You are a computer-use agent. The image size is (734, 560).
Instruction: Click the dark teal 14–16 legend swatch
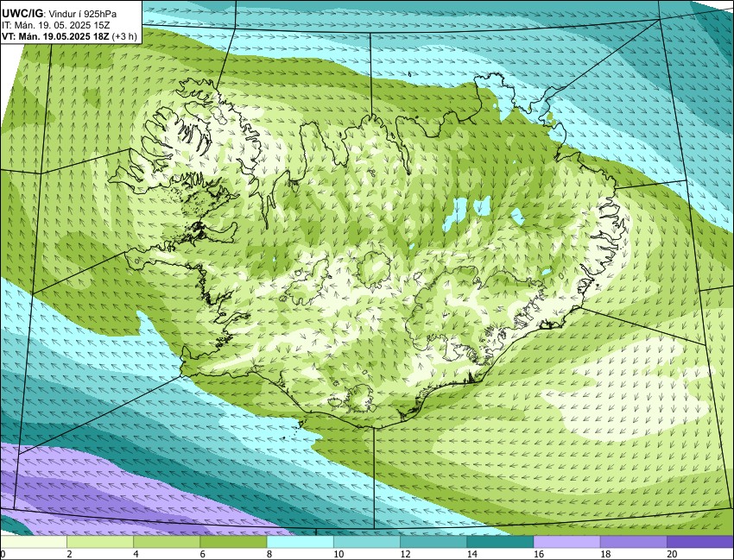[x=500, y=542]
